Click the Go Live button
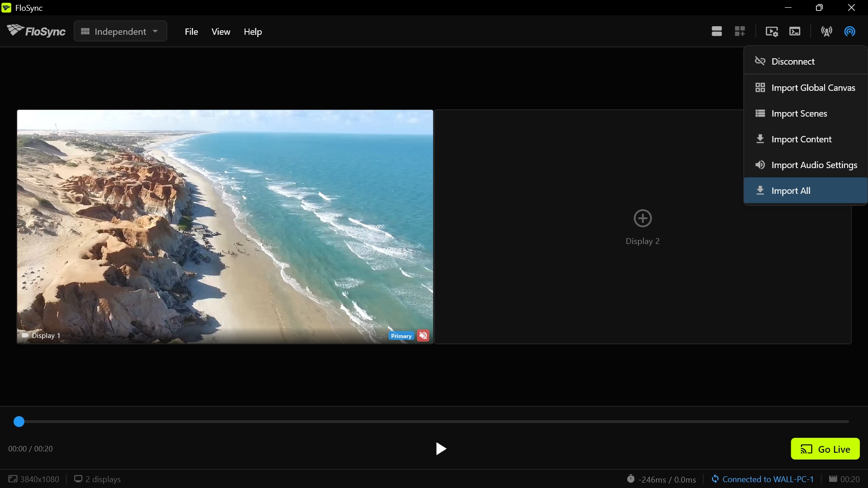 (x=825, y=449)
